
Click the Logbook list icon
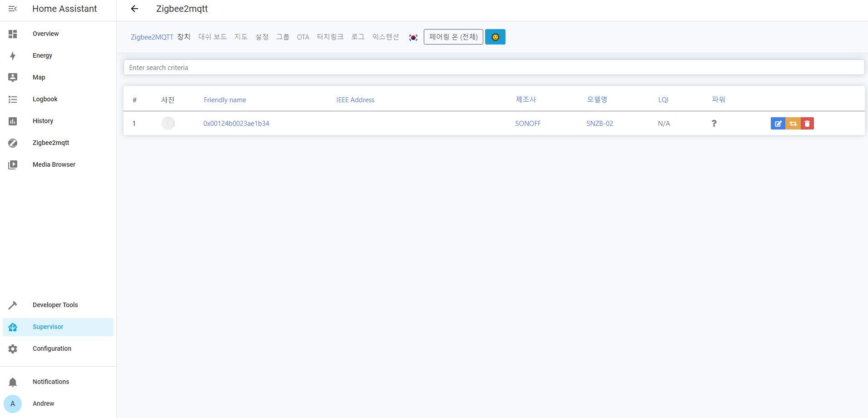pos(13,99)
